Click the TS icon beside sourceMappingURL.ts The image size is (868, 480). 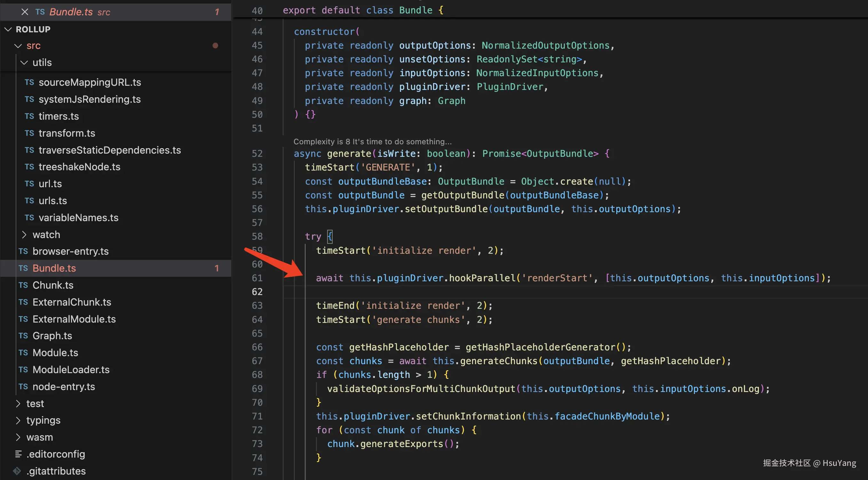click(x=29, y=82)
